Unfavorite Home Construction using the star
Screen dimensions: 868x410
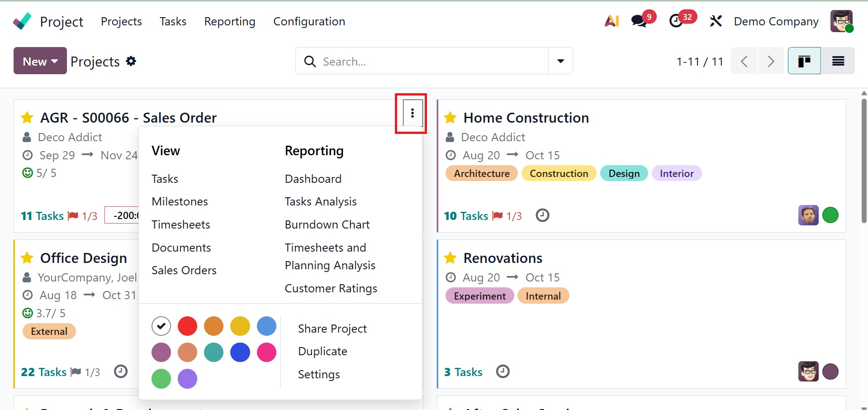point(450,118)
